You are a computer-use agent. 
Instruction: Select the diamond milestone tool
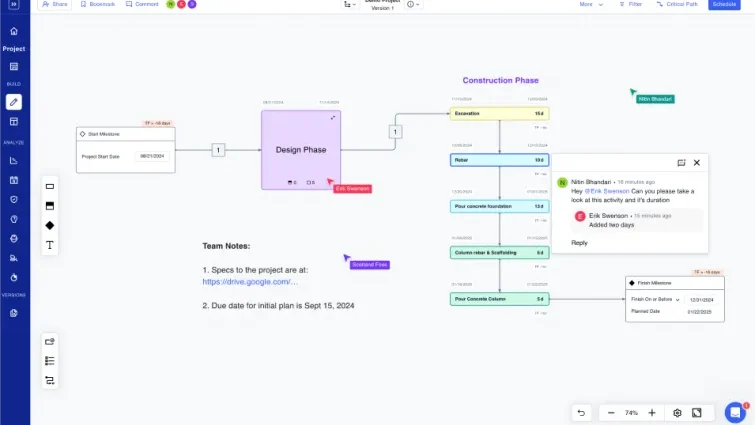point(50,225)
